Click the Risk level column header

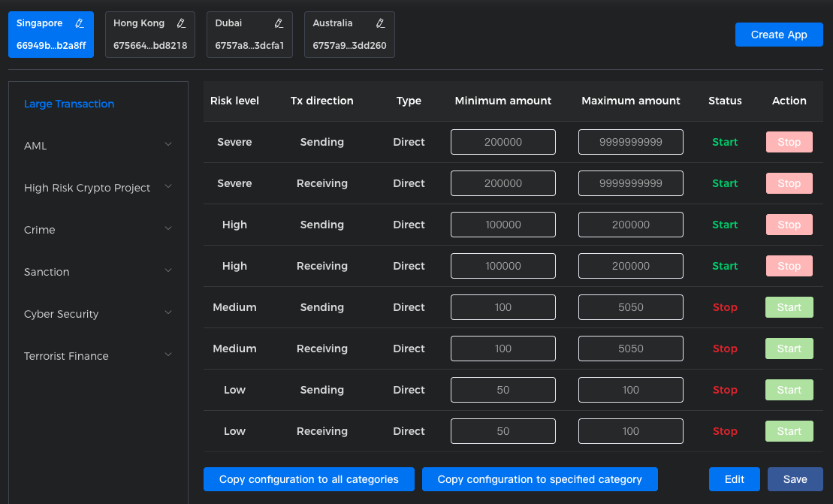[x=234, y=101]
